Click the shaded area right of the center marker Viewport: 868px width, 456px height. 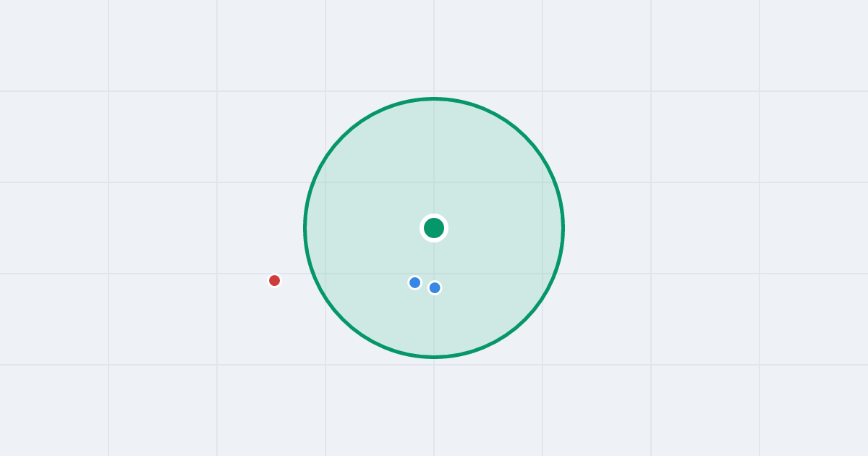tap(506, 228)
